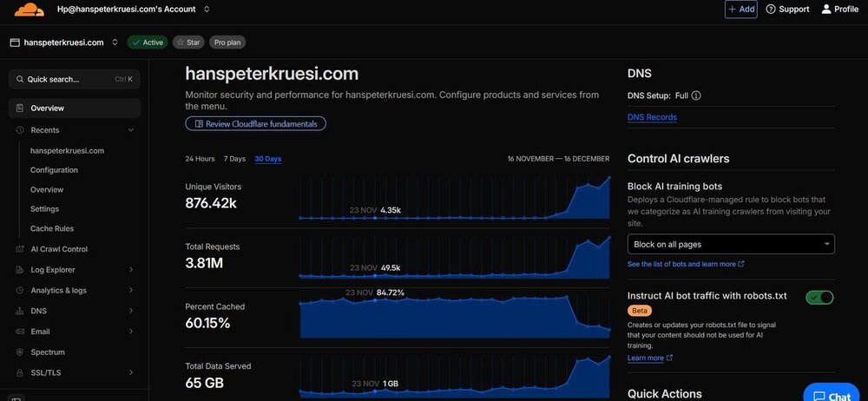868x401 pixels.
Task: Open See the list of bots link
Action: pos(686,264)
